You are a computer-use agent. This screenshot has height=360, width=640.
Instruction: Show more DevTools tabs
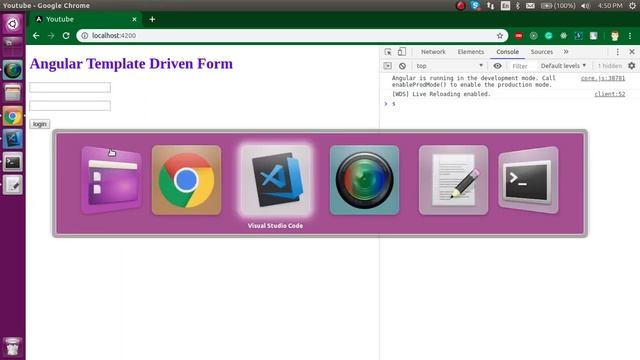[566, 52]
